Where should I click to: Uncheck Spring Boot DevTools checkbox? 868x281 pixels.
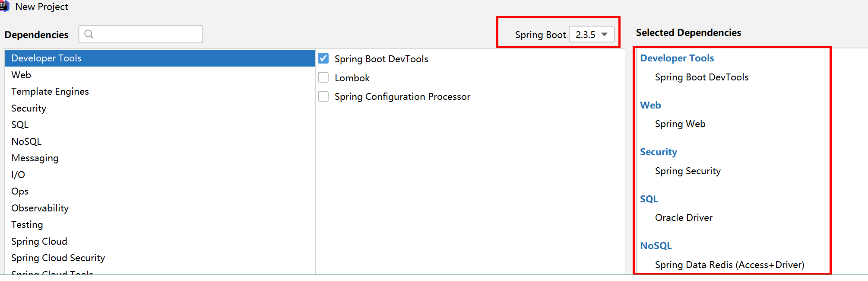coord(323,58)
